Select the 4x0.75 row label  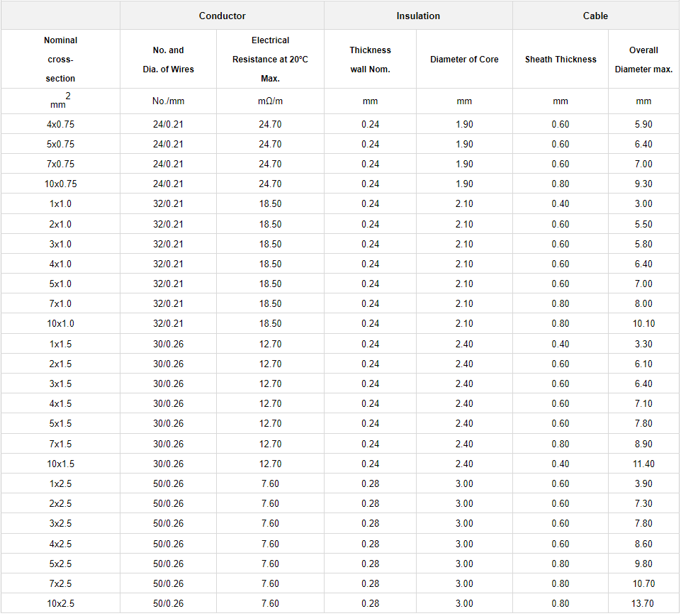(60, 124)
